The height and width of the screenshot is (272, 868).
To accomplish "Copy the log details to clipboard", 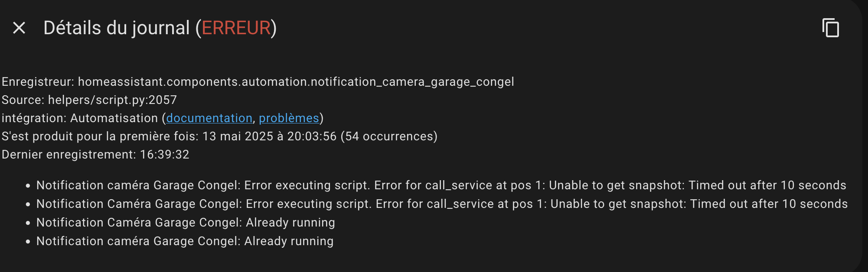I will 830,28.
